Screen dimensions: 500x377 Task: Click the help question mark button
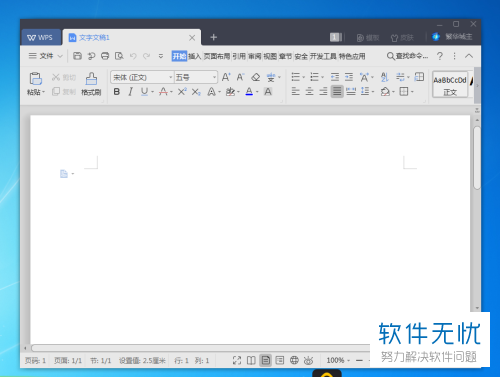pyautogui.click(x=440, y=56)
